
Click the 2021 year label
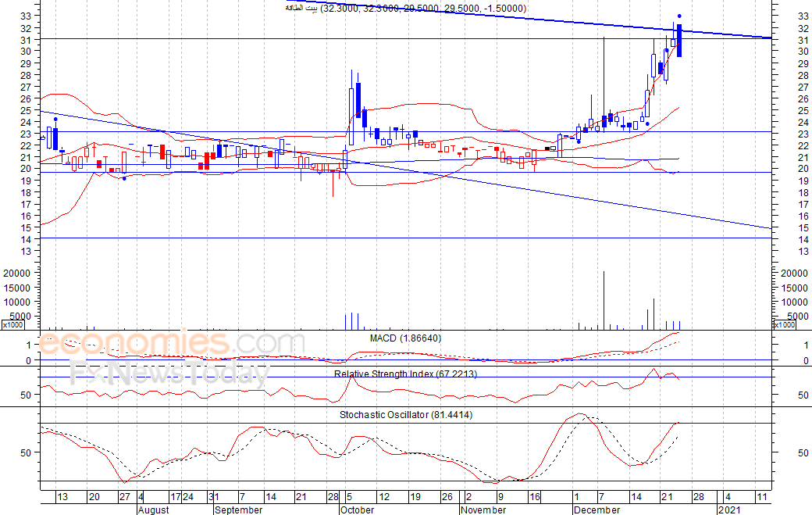[x=729, y=510]
